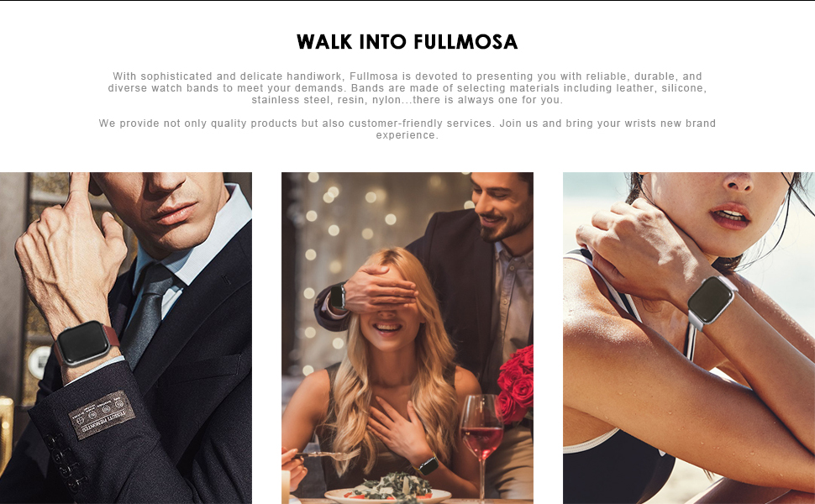815x504 pixels.
Task: Click the sleeve buttons on the suit jacket
Action: pyautogui.click(x=65, y=463)
